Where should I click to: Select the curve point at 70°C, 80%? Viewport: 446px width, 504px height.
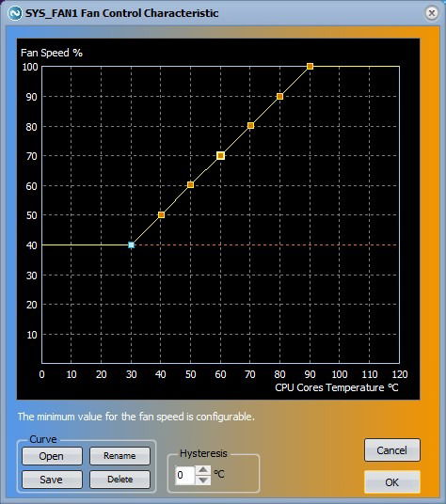tap(251, 125)
